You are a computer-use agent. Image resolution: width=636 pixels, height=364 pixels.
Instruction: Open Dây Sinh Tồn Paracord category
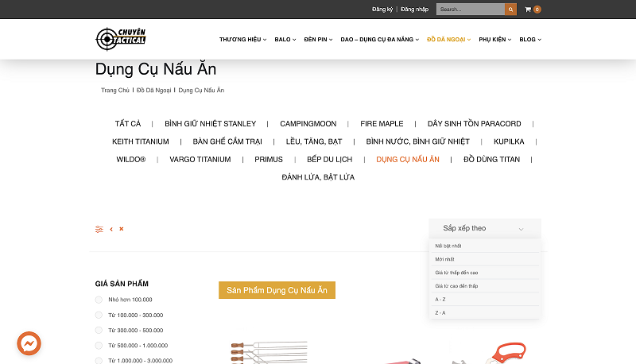pos(474,124)
